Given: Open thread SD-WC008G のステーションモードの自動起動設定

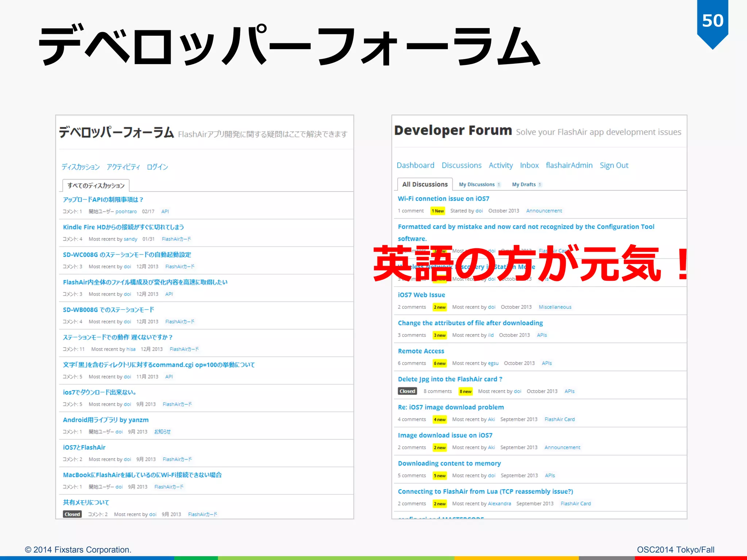Looking at the screenshot, I should (127, 254).
